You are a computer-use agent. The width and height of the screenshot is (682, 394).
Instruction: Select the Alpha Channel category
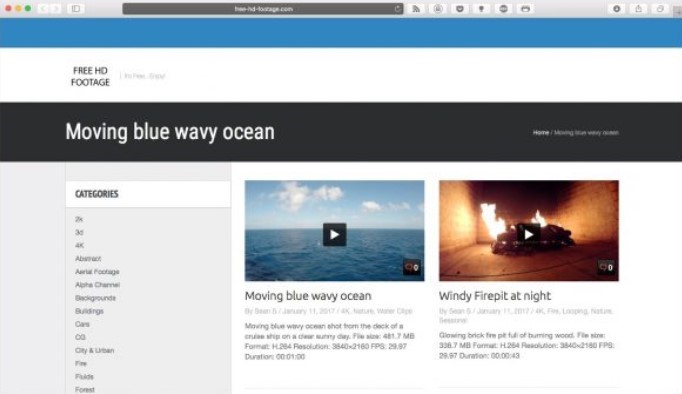click(x=97, y=284)
